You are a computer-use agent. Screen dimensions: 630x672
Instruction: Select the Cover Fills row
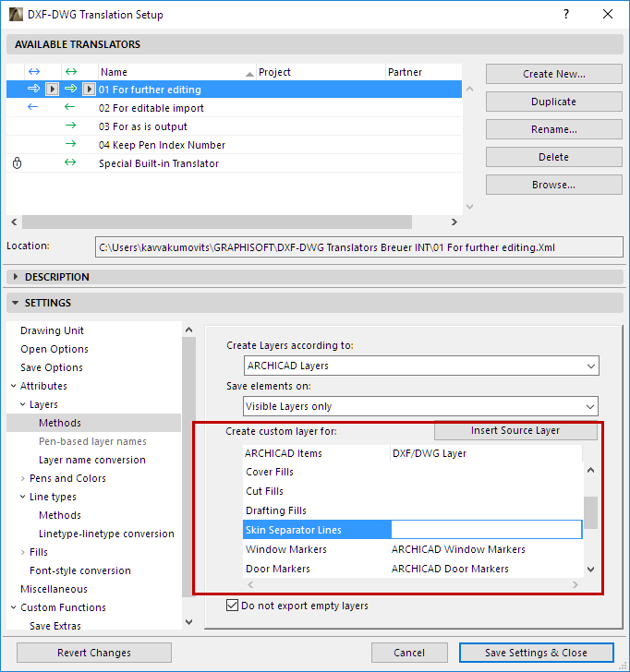[413, 472]
